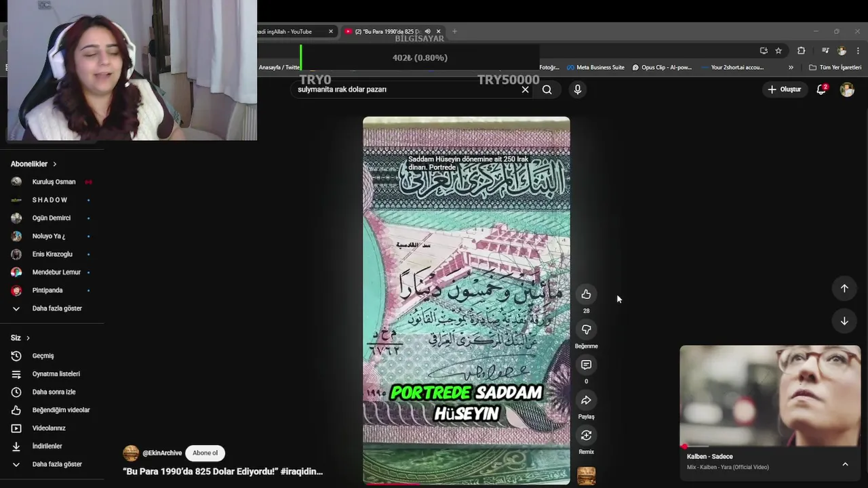
Task: Expand the Kalben miniplayer chevron
Action: point(845,464)
